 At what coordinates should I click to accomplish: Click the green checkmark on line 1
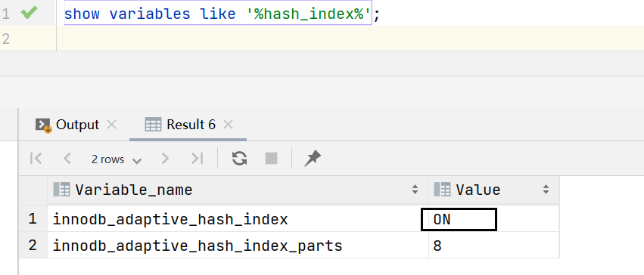[30, 13]
